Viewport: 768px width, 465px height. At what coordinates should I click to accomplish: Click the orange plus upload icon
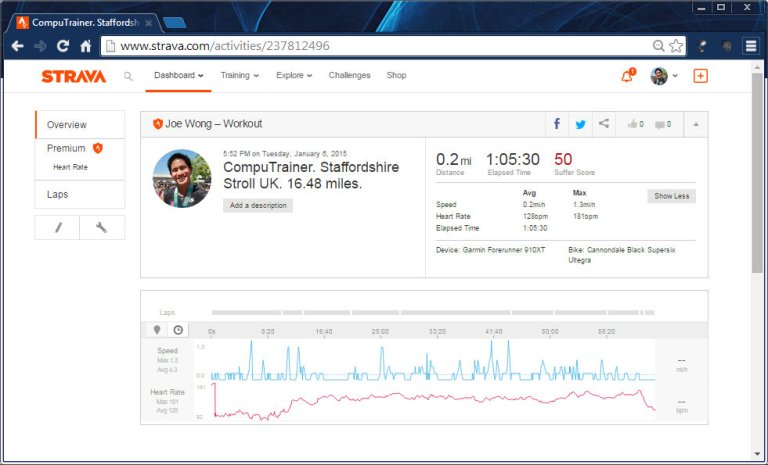pos(700,76)
